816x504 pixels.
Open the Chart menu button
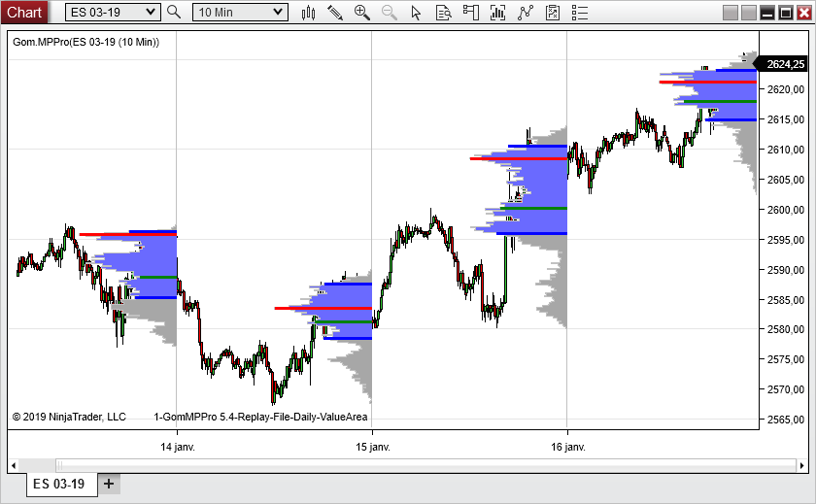click(23, 12)
